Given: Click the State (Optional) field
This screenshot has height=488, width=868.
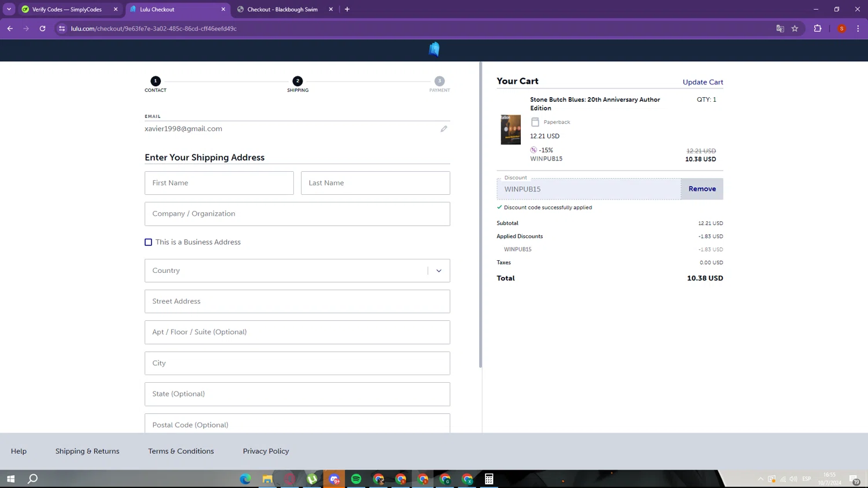Looking at the screenshot, I should pos(297,394).
